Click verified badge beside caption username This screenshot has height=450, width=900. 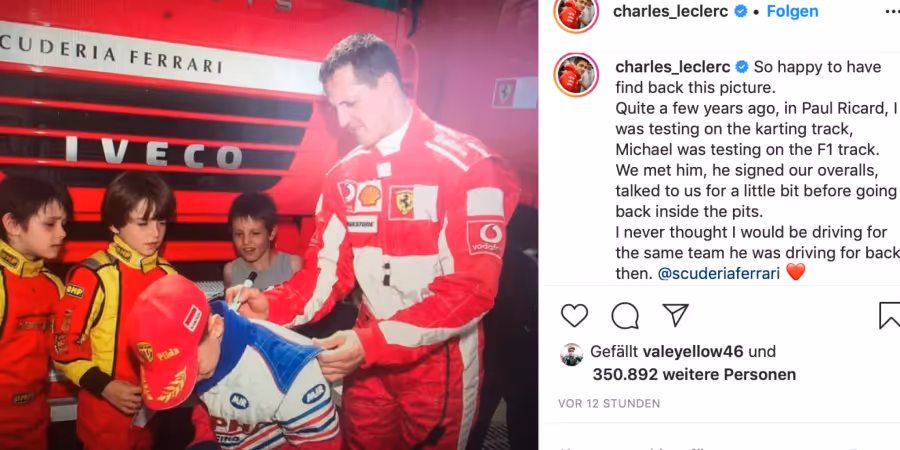pyautogui.click(x=742, y=67)
